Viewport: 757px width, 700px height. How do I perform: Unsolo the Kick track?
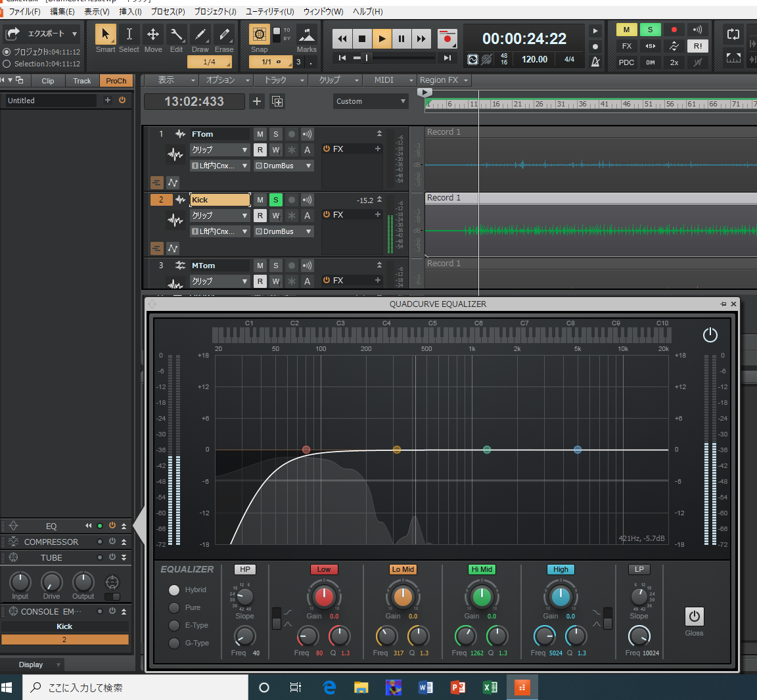point(276,200)
